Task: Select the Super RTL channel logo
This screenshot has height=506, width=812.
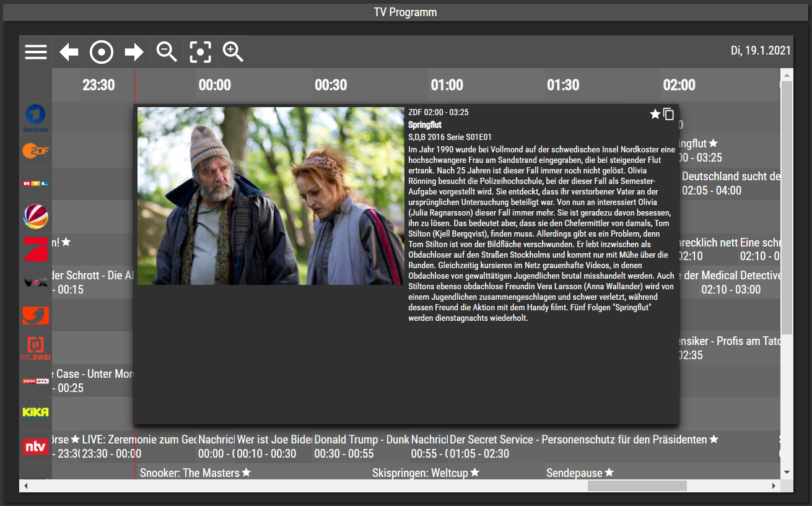Action: [x=35, y=381]
